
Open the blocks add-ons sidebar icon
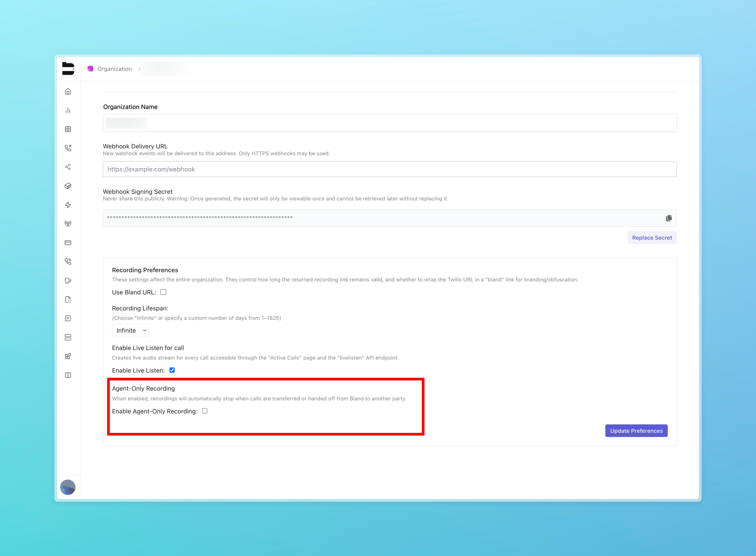(x=68, y=356)
